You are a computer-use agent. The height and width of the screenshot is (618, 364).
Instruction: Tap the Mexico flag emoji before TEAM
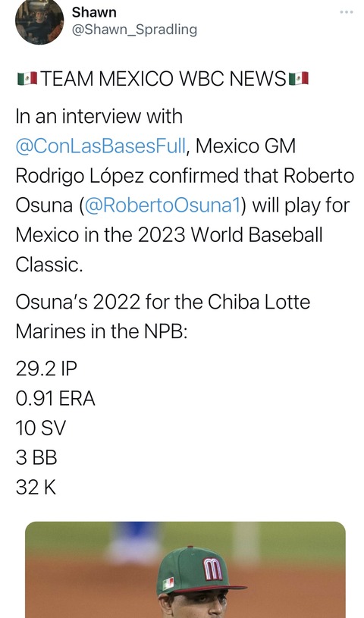point(27,78)
